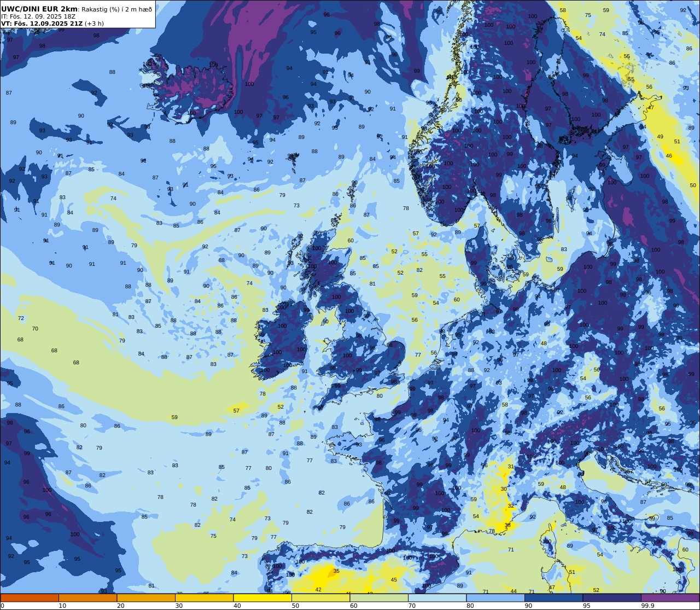The width and height of the screenshot is (700, 610).
Task: Click the valid time line 'VT: Fös. 12.09.2025 21Z'
Action: point(42,24)
